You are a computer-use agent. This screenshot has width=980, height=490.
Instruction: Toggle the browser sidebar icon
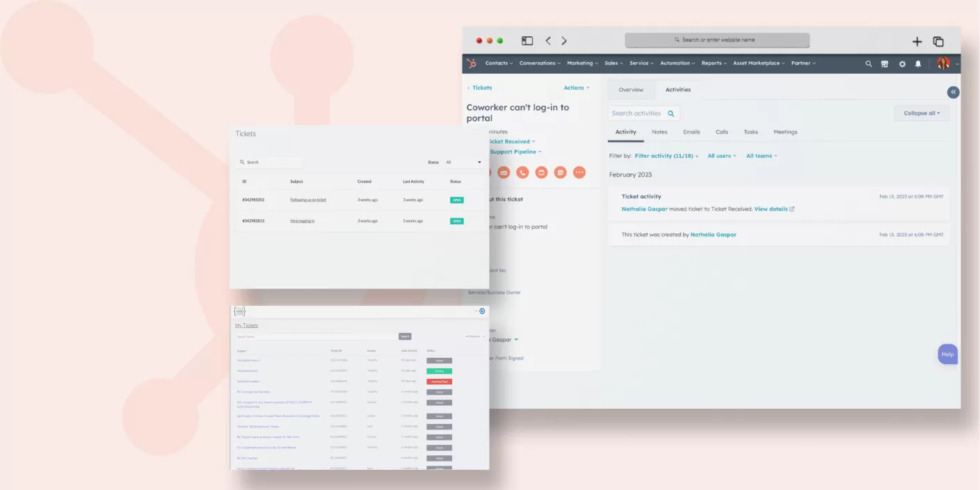point(527,41)
